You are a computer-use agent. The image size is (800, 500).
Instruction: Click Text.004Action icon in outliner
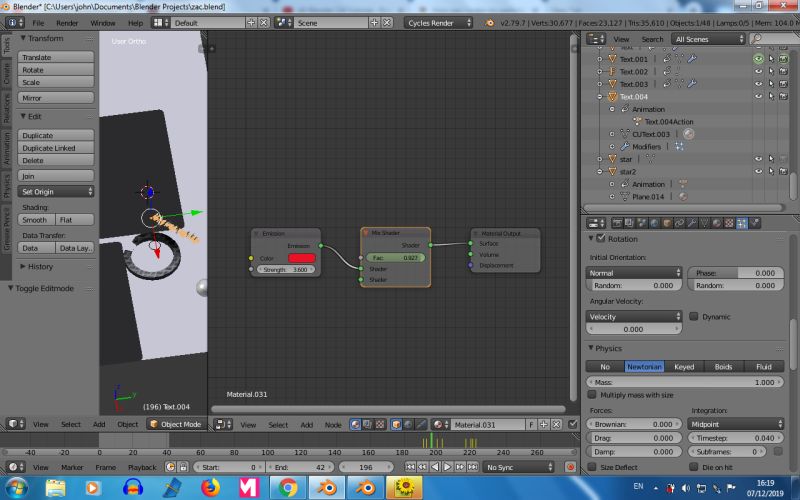(x=637, y=121)
